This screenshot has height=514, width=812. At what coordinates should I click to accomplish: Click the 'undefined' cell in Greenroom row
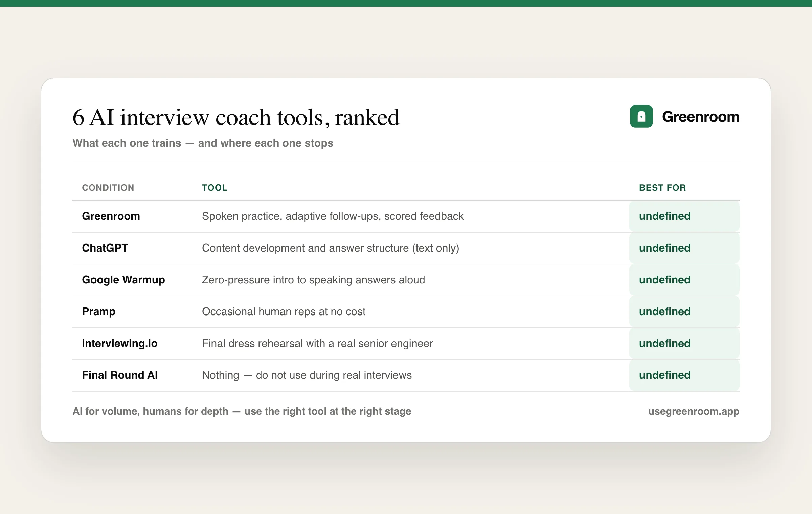coord(684,216)
